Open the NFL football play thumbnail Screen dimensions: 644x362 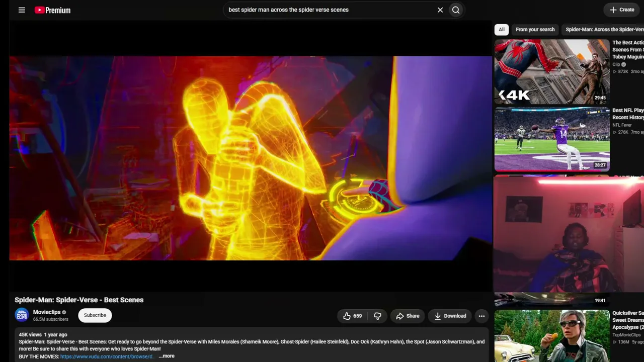(552, 139)
